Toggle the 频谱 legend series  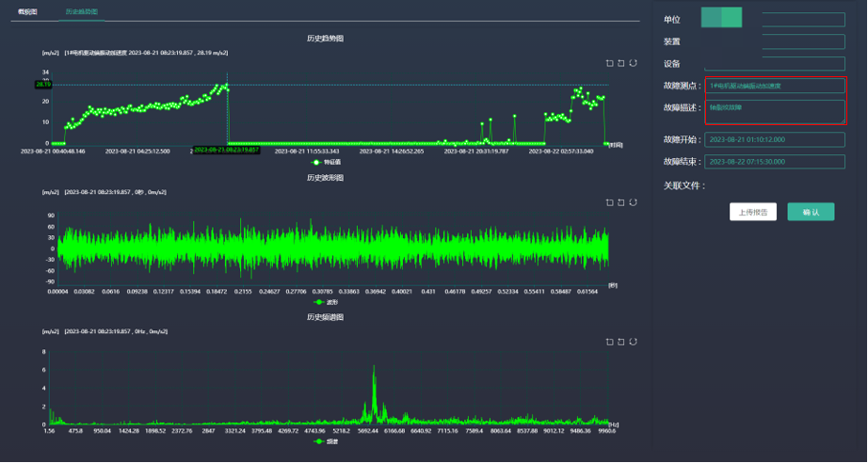[x=326, y=441]
